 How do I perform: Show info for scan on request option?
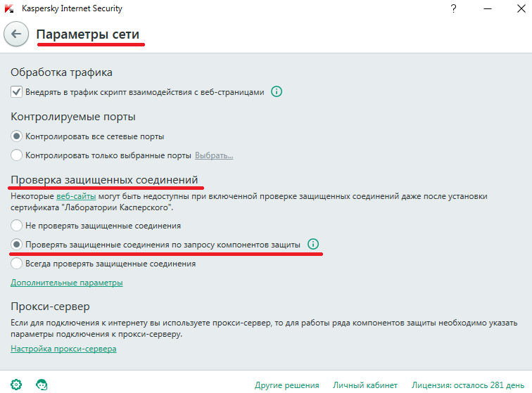(313, 244)
